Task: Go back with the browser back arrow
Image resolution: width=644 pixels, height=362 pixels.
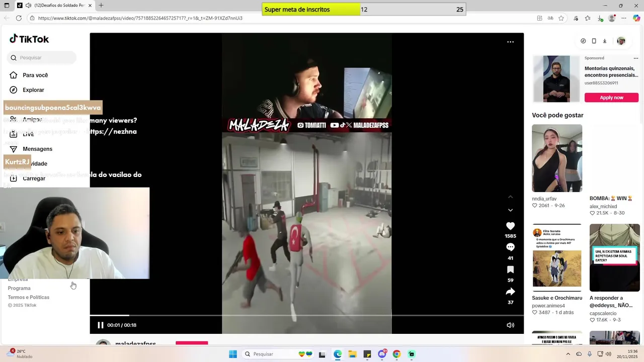Action: (x=7, y=18)
